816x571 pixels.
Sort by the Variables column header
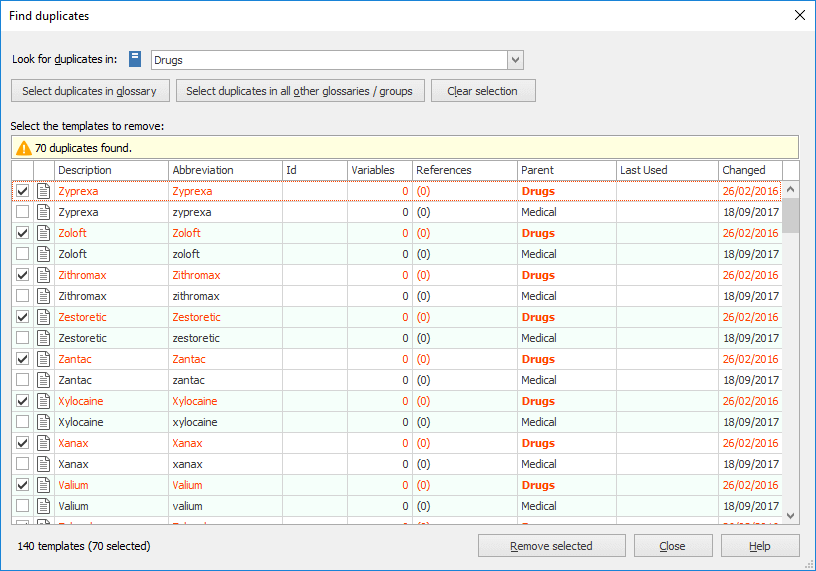point(380,170)
